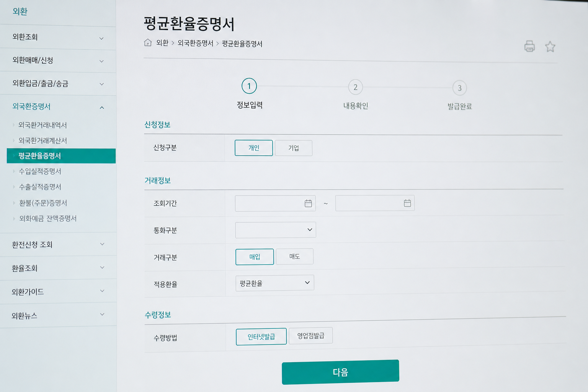Focus the 조회기간 end date input
This screenshot has width=588, height=392.
point(375,203)
